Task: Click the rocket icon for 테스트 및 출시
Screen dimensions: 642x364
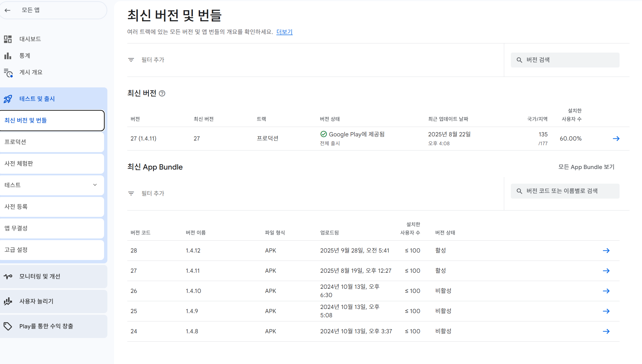Action: click(x=8, y=99)
